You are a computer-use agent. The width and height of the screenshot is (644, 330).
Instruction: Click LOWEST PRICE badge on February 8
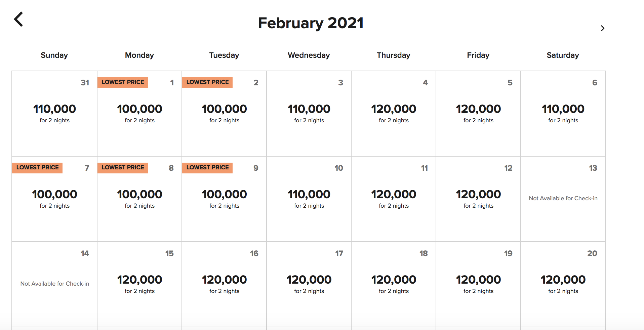[x=123, y=167]
